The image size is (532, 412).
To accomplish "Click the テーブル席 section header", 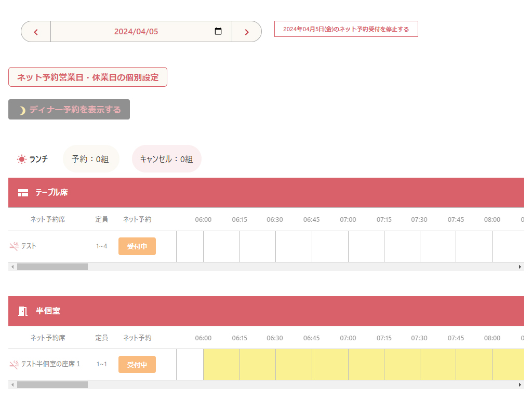I will 51,193.
